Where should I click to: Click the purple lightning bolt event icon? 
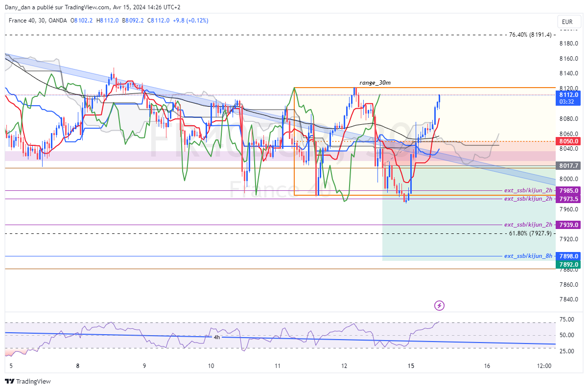tap(439, 306)
